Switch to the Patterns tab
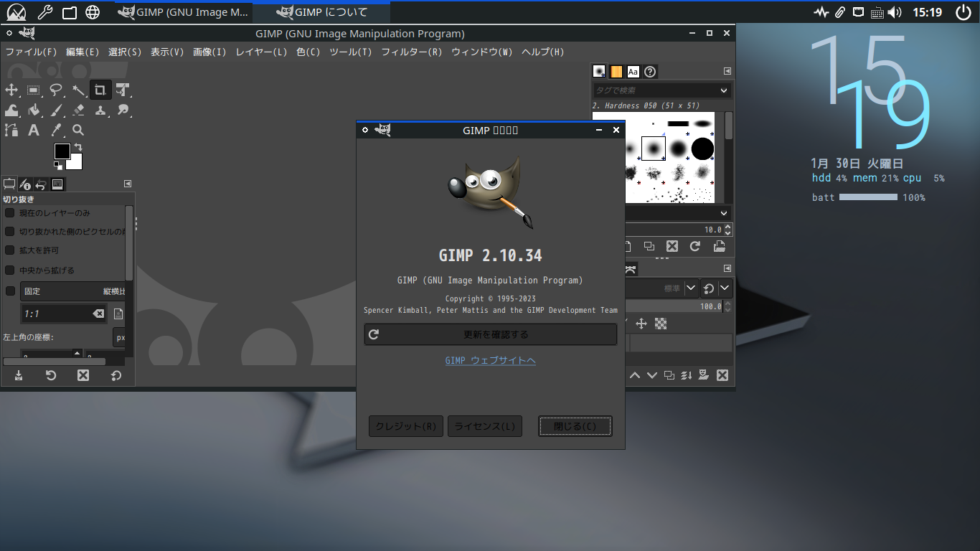 (x=616, y=72)
